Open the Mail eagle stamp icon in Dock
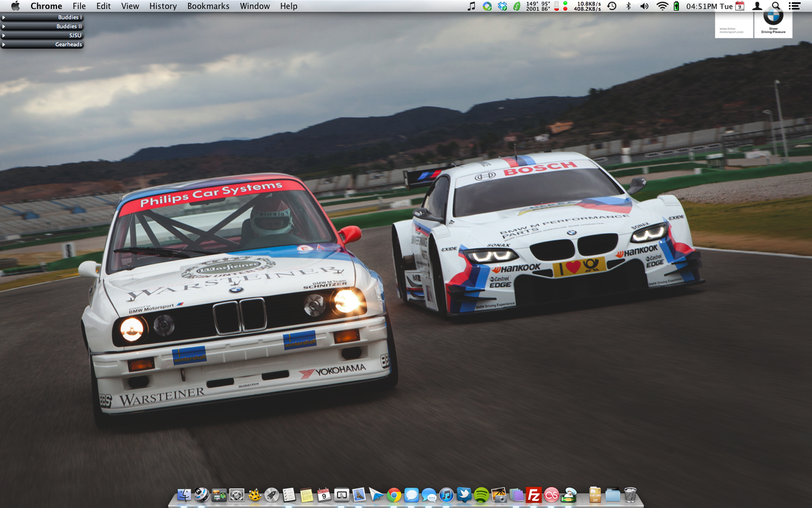Viewport: 812px width, 508px height. click(359, 495)
